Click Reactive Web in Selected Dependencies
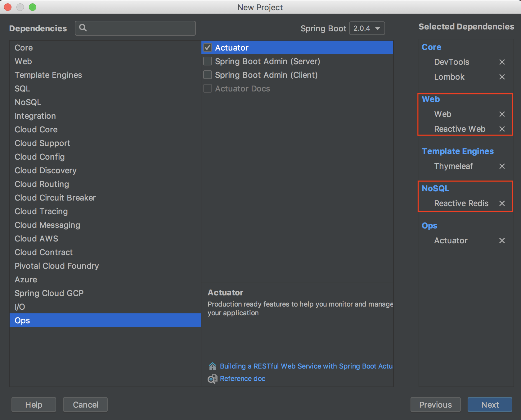 click(x=460, y=129)
